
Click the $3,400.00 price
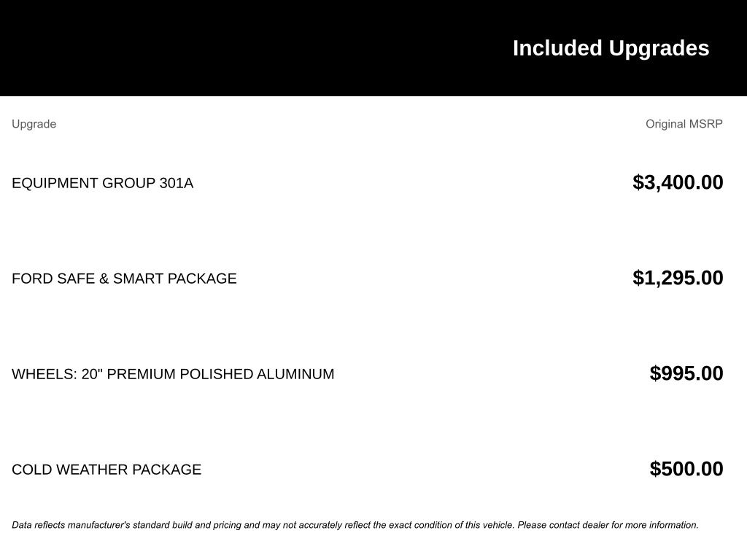coord(678,182)
